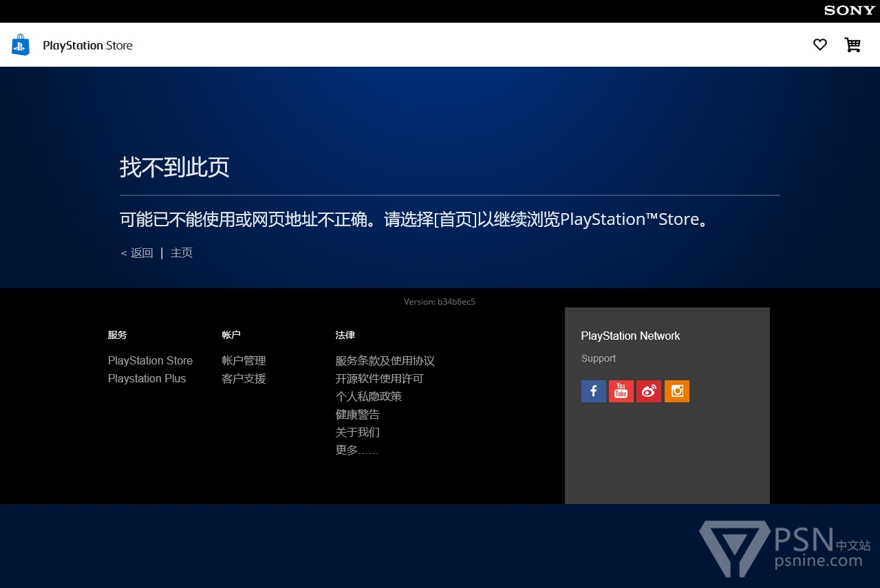880x588 pixels.
Task: Open the YouTube social icon
Action: pyautogui.click(x=621, y=391)
